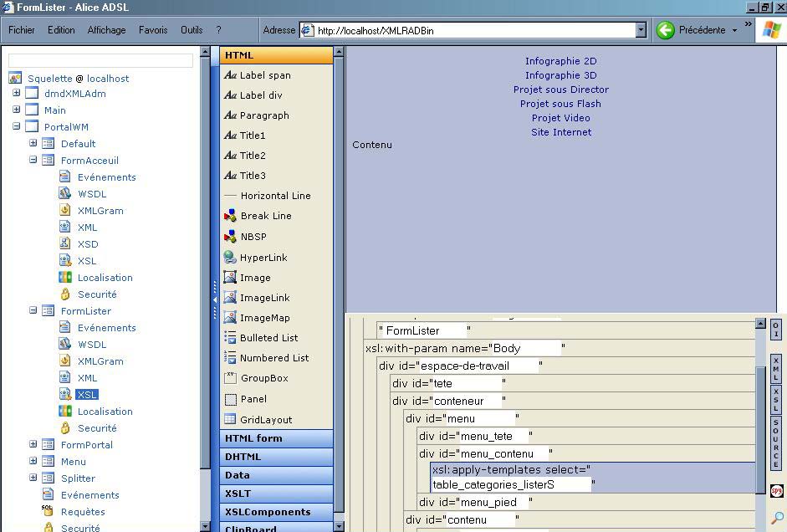Select the GridLayout palette item
787x532 pixels.
coord(265,420)
